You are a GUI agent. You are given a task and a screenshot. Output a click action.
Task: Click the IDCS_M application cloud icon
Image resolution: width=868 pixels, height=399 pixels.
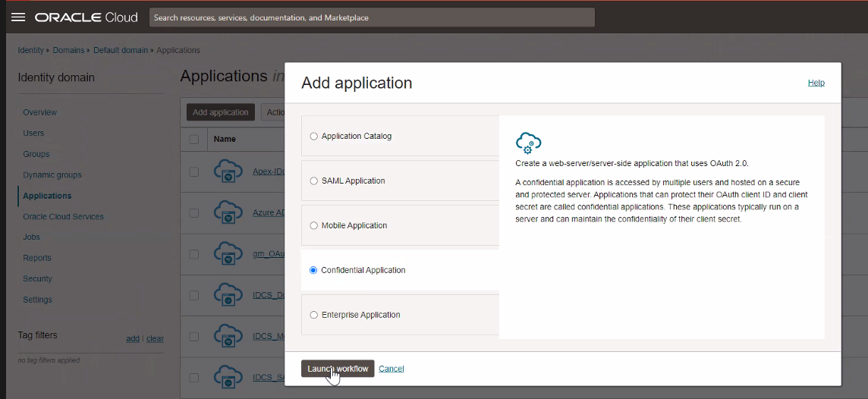[x=228, y=337]
